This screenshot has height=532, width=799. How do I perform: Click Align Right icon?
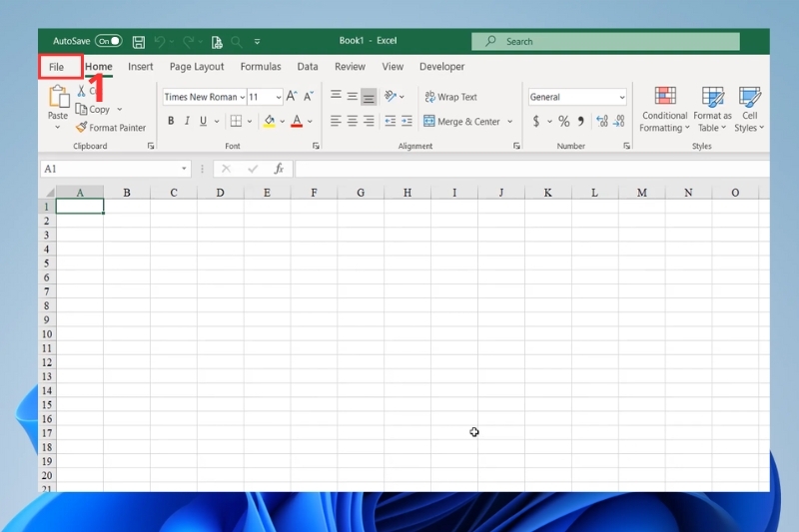369,121
